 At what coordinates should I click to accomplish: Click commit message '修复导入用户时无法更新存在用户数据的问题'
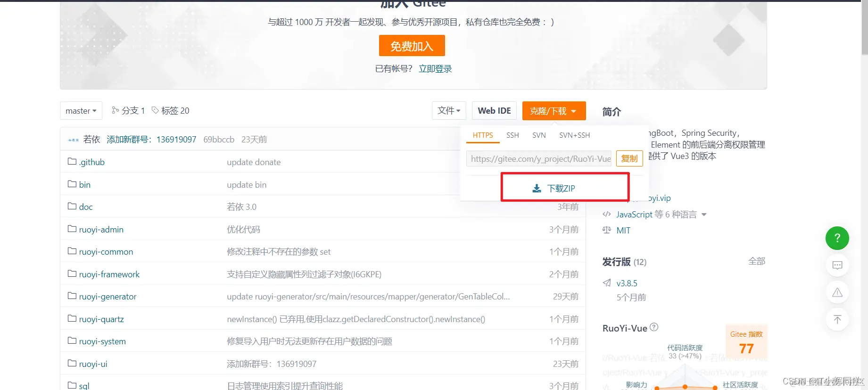pos(309,341)
